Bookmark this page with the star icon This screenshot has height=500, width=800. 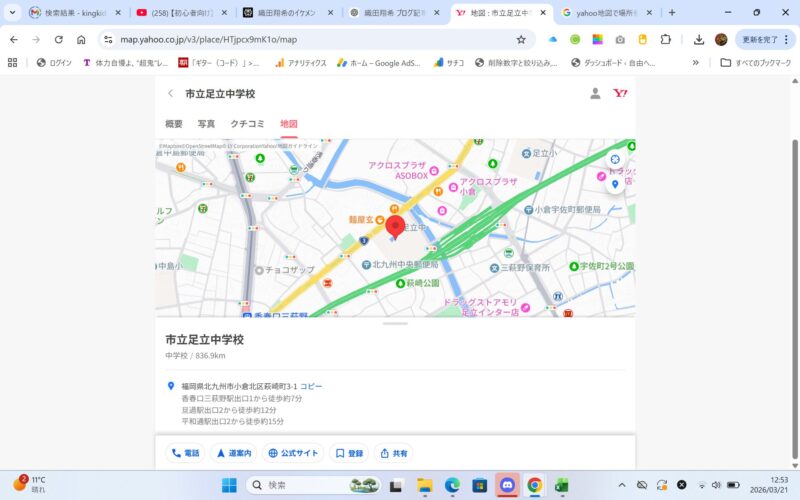pos(521,39)
